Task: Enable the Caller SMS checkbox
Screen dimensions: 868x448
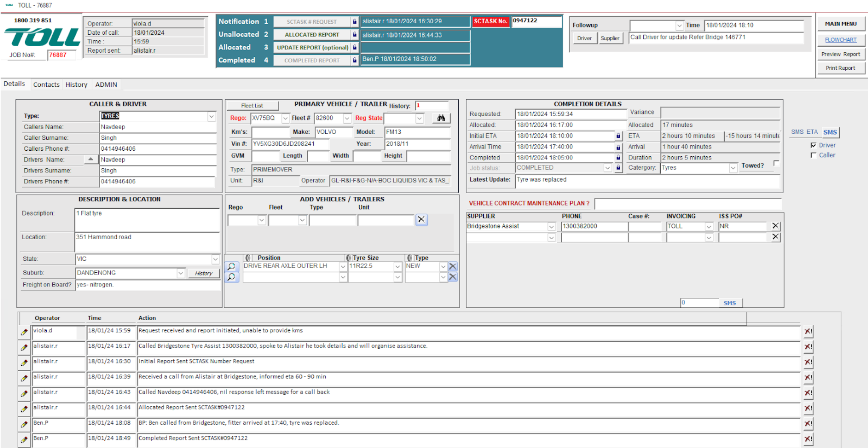Action: coord(814,155)
